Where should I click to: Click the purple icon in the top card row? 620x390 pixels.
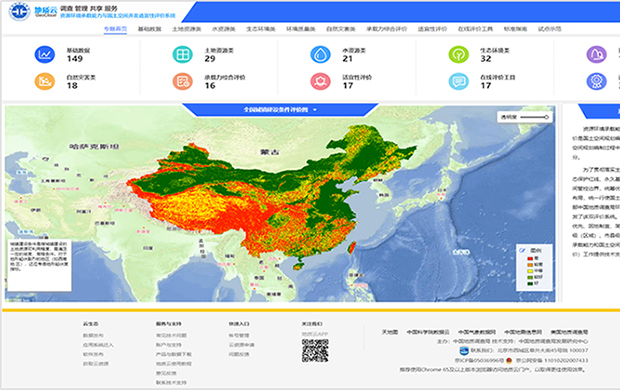(596, 55)
